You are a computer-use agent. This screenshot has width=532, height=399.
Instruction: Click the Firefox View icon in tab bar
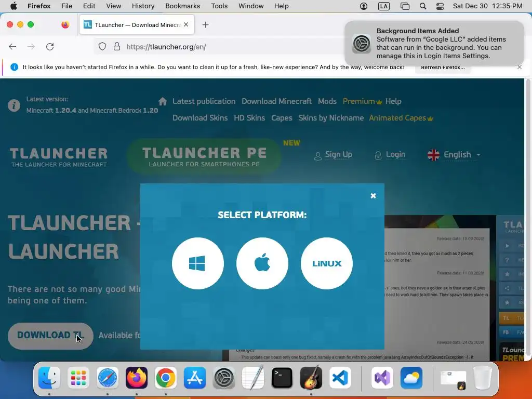click(x=65, y=24)
